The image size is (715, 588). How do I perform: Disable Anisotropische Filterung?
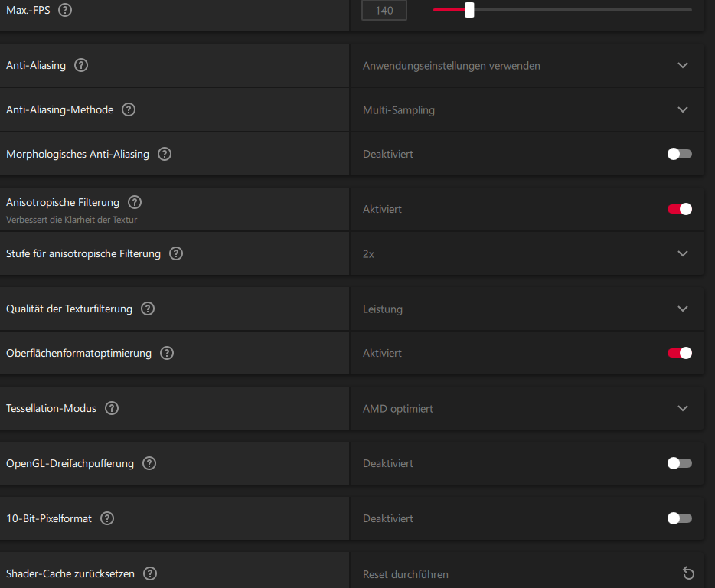coord(678,209)
